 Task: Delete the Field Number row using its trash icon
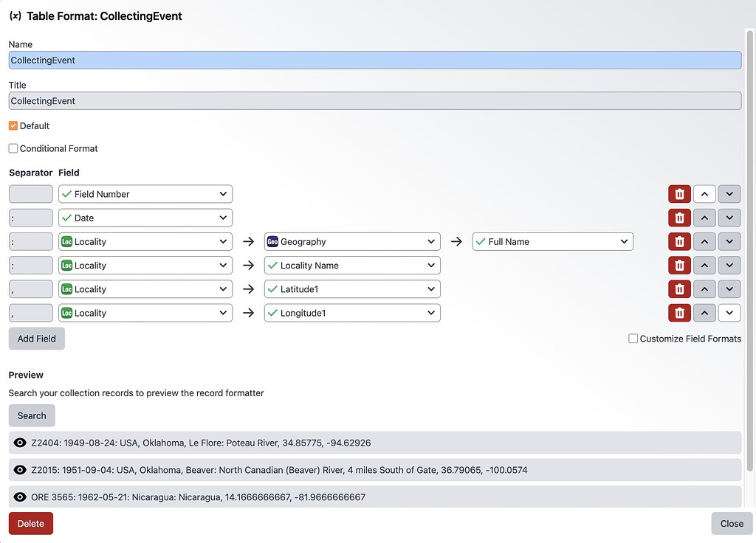click(x=679, y=193)
